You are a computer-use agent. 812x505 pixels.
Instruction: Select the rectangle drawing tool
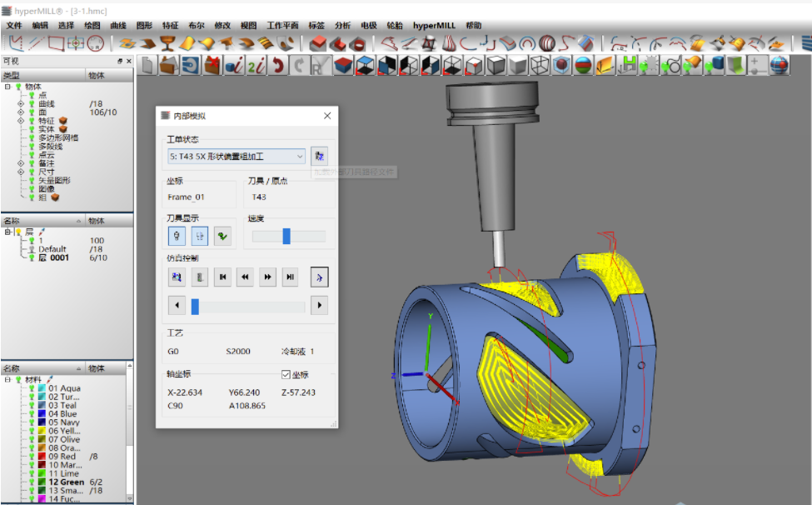point(56,43)
